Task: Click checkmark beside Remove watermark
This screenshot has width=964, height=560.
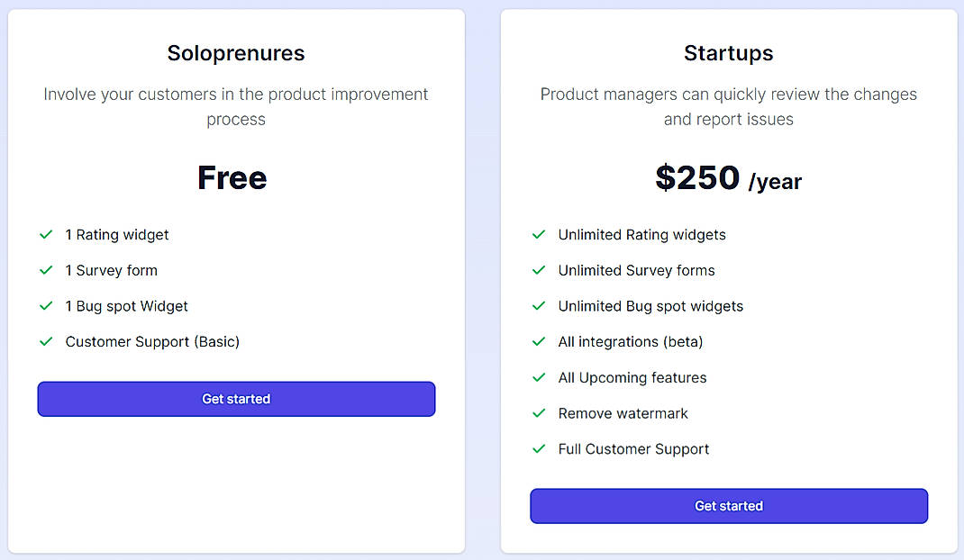Action: pyautogui.click(x=539, y=413)
